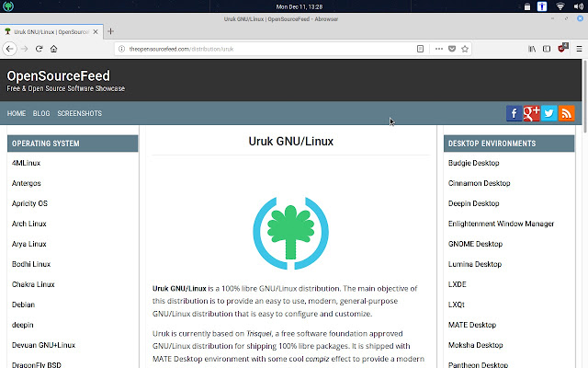Open Enlightenment Window Manager link
The height and width of the screenshot is (368, 588).
(501, 224)
